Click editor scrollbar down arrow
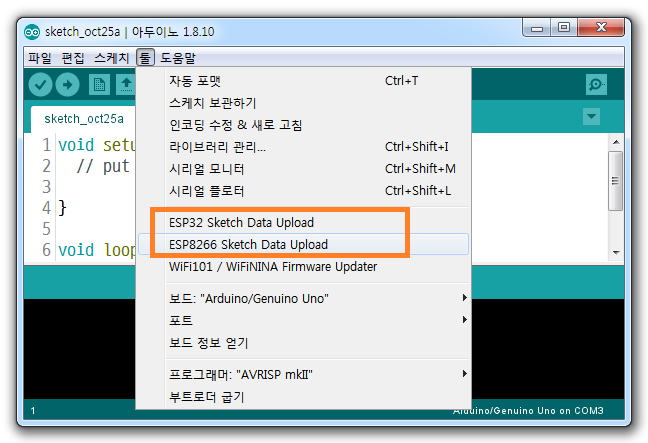This screenshot has width=648, height=443. click(x=616, y=252)
